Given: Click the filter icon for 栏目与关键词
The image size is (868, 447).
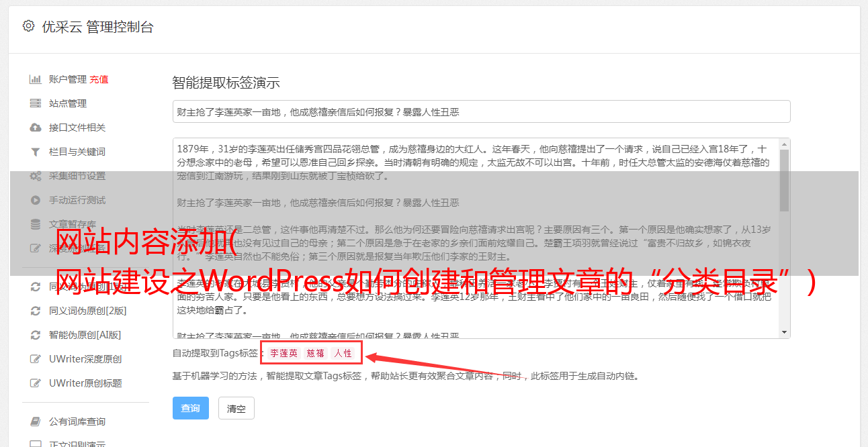Looking at the screenshot, I should click(36, 152).
